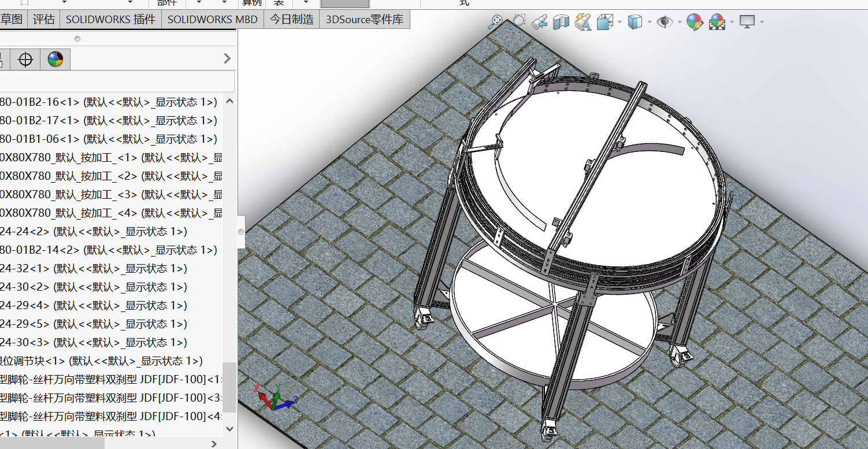Select the Zoom to Area tool

pos(517,23)
